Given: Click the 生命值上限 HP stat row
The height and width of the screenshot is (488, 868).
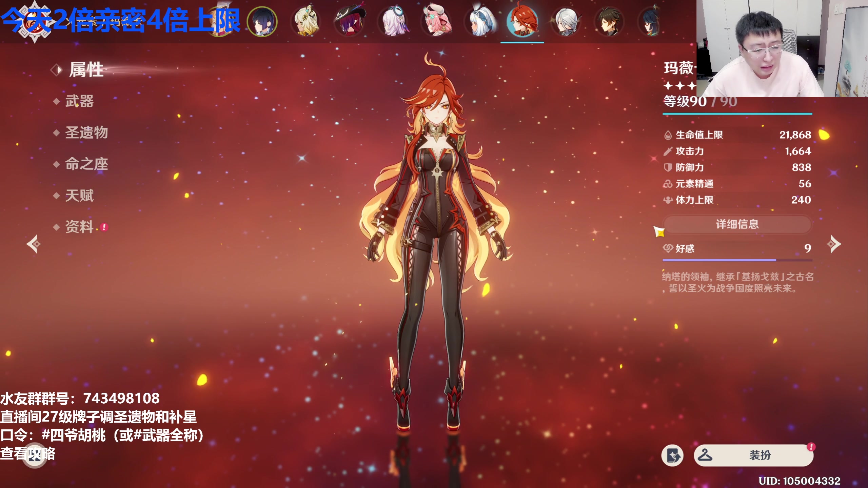Looking at the screenshot, I should tap(737, 135).
